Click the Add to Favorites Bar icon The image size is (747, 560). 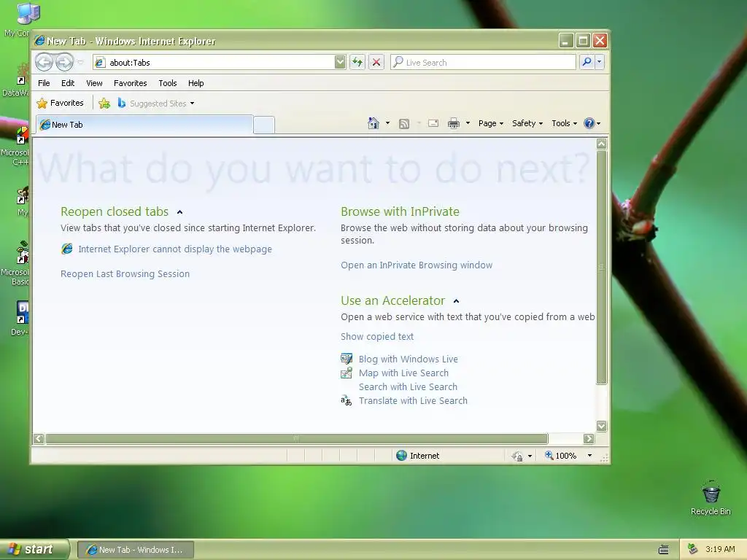[104, 103]
